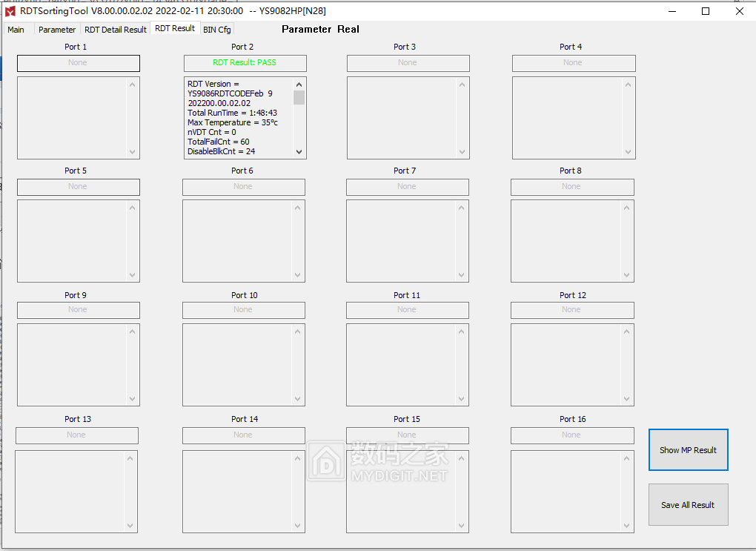
Task: Click the RDTSortingTool app icon in title bar
Action: point(10,11)
